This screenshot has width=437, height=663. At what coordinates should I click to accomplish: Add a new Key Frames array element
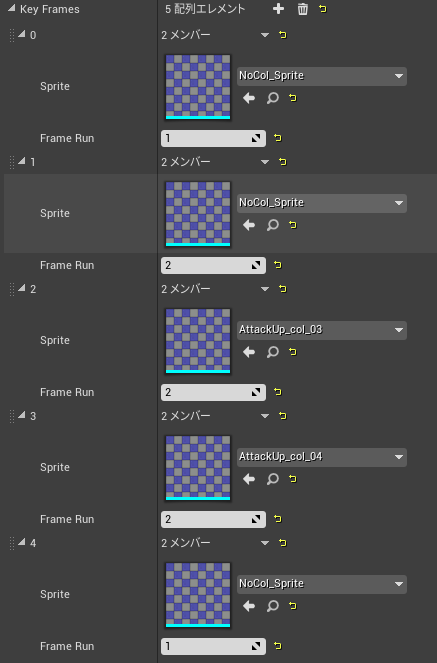tap(278, 9)
